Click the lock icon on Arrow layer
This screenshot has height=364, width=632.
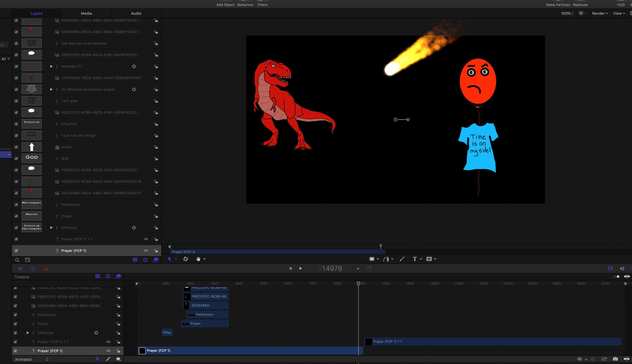click(156, 147)
